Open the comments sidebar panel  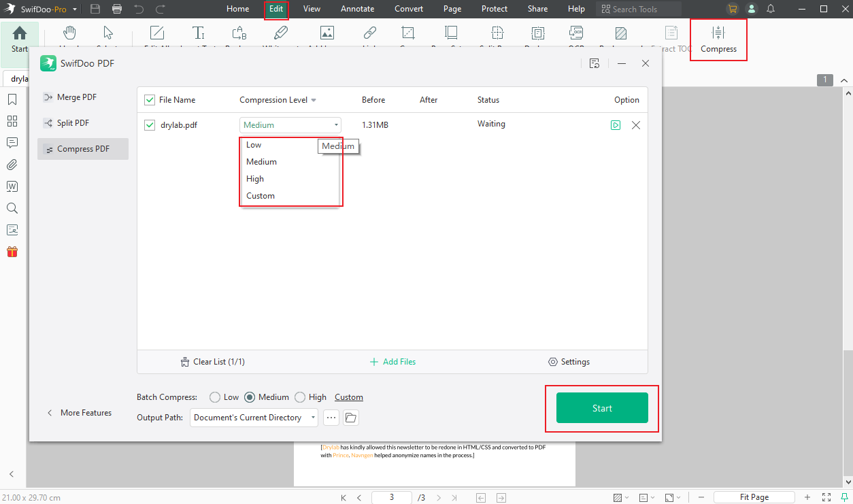point(12,143)
